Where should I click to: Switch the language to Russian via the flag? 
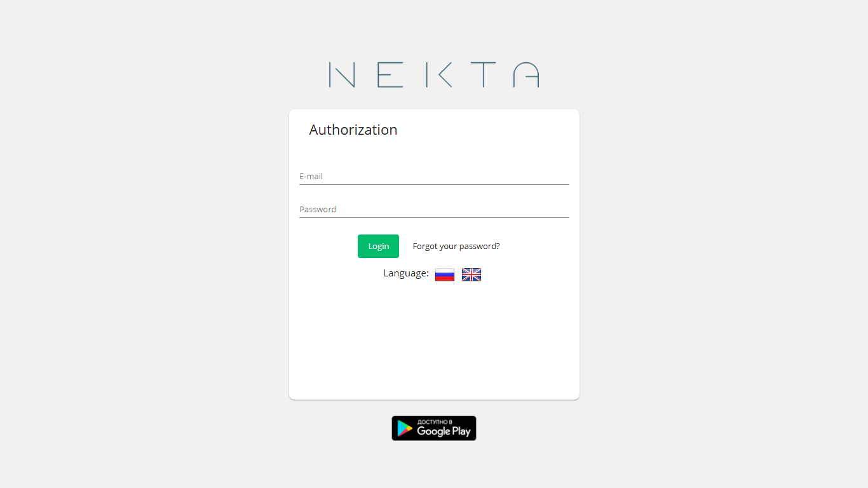click(445, 274)
